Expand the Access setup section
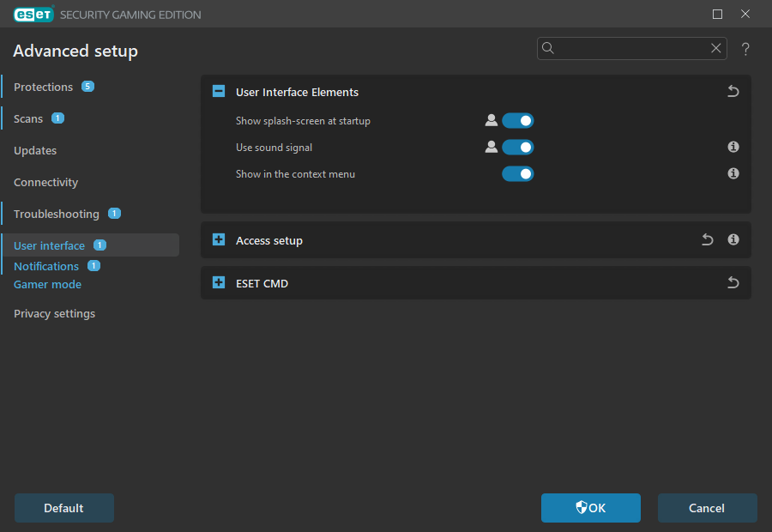772x532 pixels. (219, 239)
